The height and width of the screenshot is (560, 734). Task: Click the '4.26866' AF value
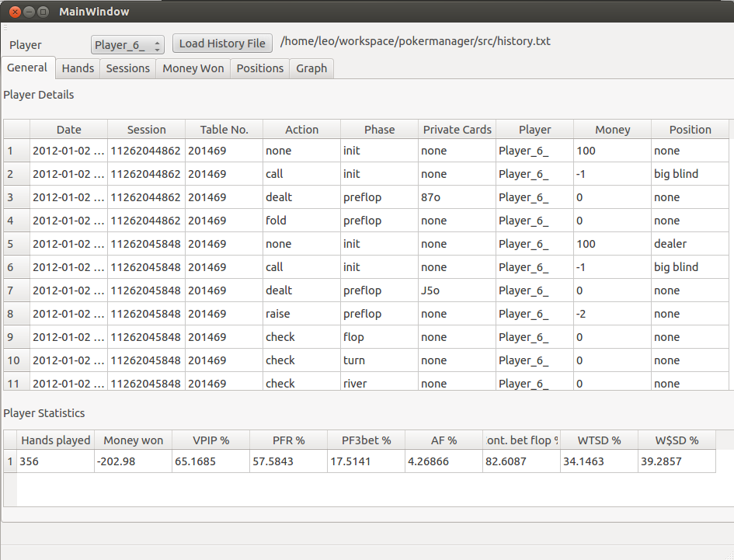(444, 461)
